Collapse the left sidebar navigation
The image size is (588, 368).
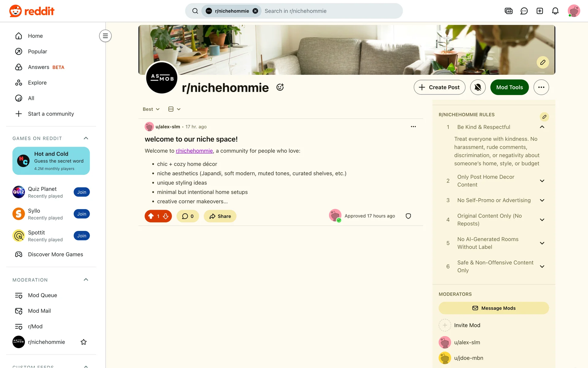105,36
